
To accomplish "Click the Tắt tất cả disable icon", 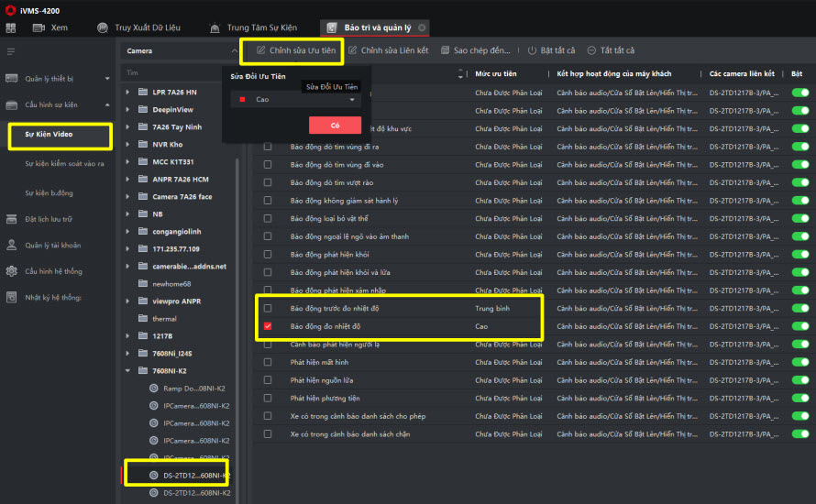I will click(591, 50).
